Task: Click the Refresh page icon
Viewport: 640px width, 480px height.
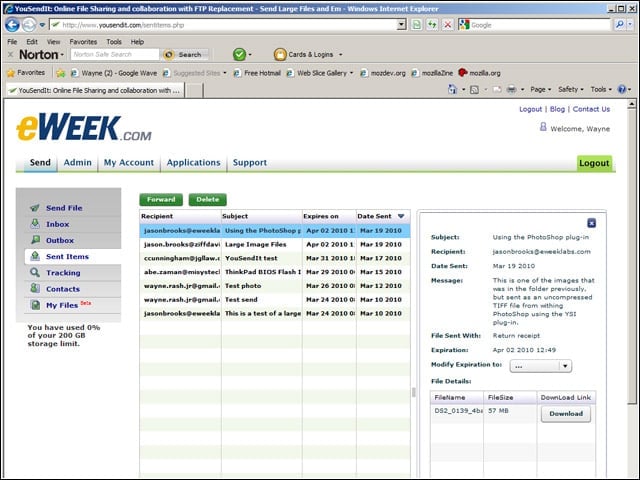Action: tap(432, 25)
